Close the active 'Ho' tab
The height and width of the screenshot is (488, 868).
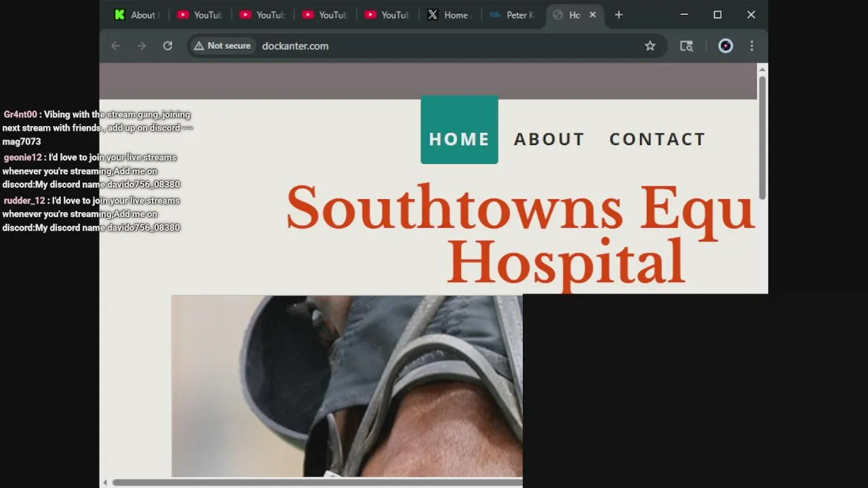tap(593, 15)
